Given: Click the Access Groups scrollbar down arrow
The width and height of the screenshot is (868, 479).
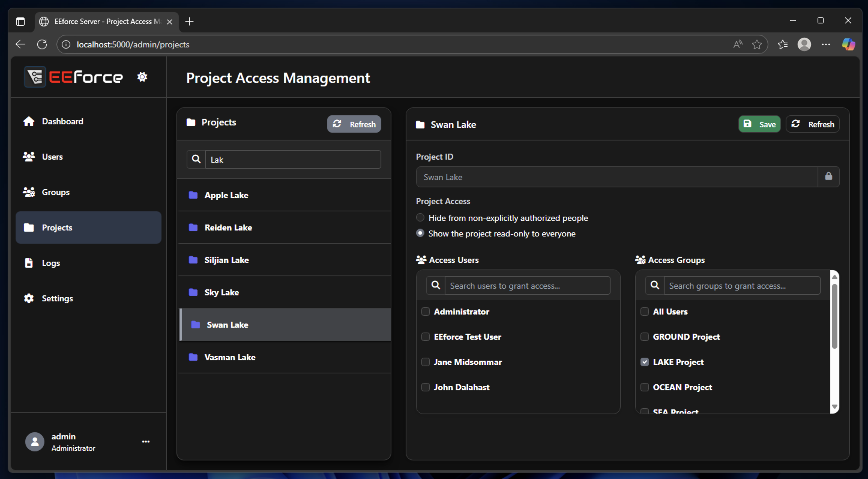Looking at the screenshot, I should coord(834,407).
